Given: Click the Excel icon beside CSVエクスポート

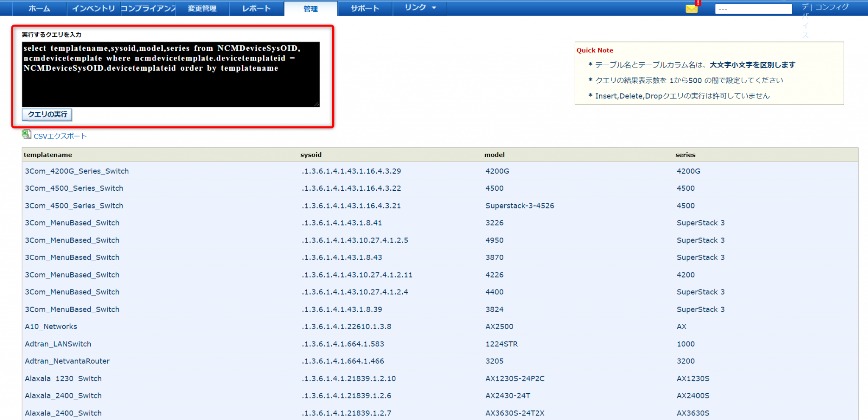Looking at the screenshot, I should click(26, 134).
